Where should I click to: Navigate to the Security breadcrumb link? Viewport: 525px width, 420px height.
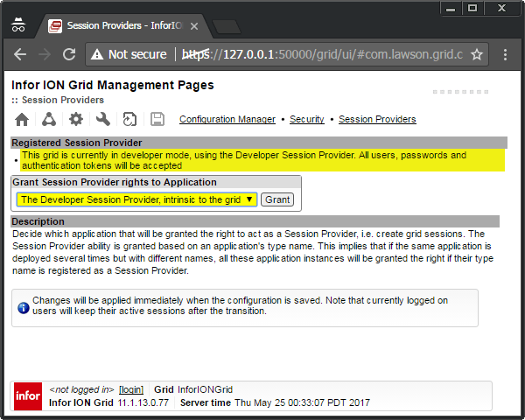pos(306,119)
